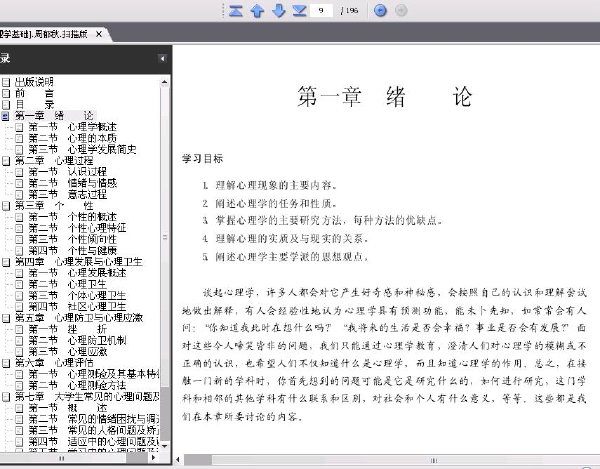600x469 pixels.
Task: Click bookmark panel horizontal scrollbar thumb
Action: (63, 458)
